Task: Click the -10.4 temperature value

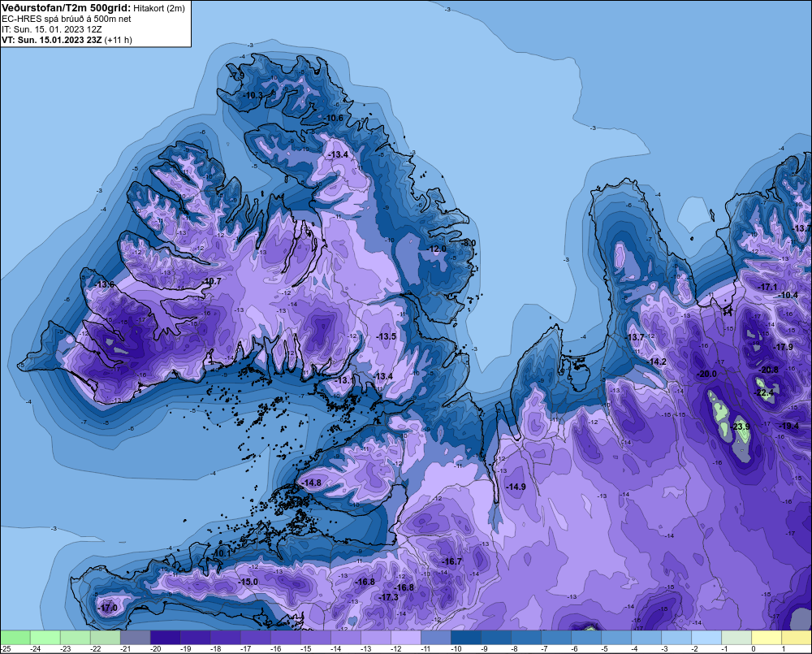Action: [788, 295]
